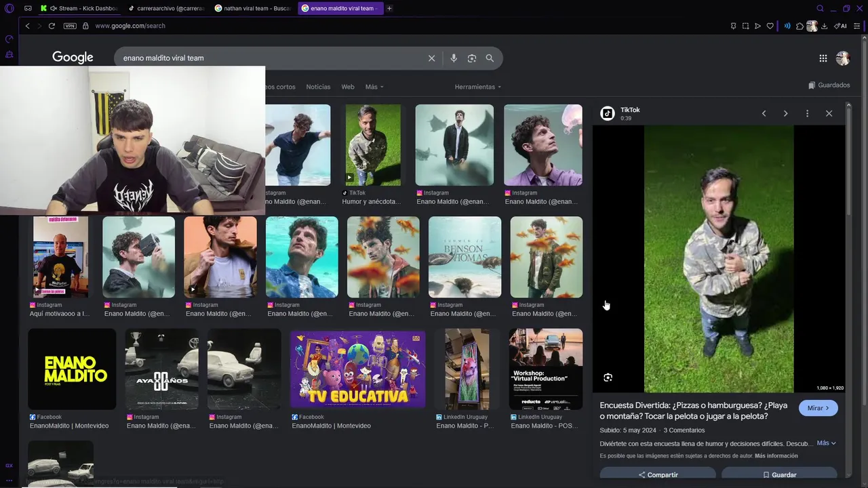Viewport: 868px width, 488px height.
Task: Click the blue sound waves icon
Action: coord(787,26)
